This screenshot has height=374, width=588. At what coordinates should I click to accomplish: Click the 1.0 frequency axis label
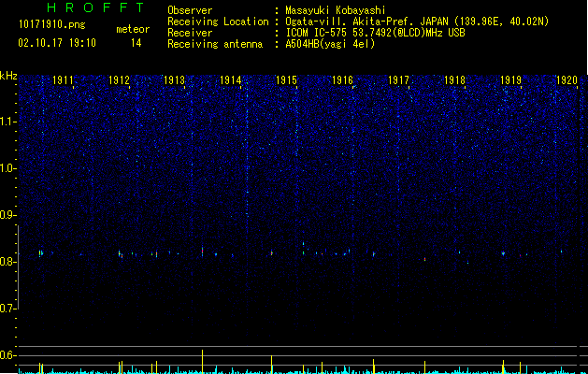coord(8,168)
